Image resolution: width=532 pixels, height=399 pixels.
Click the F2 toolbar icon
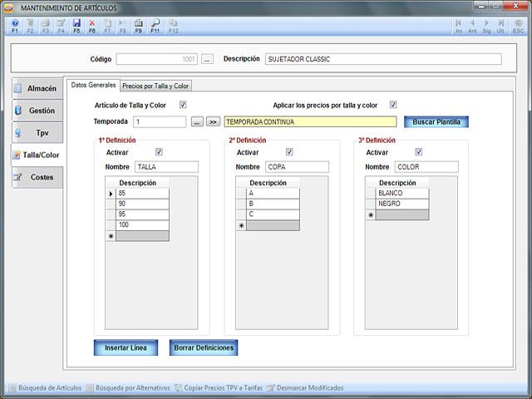coord(30,26)
